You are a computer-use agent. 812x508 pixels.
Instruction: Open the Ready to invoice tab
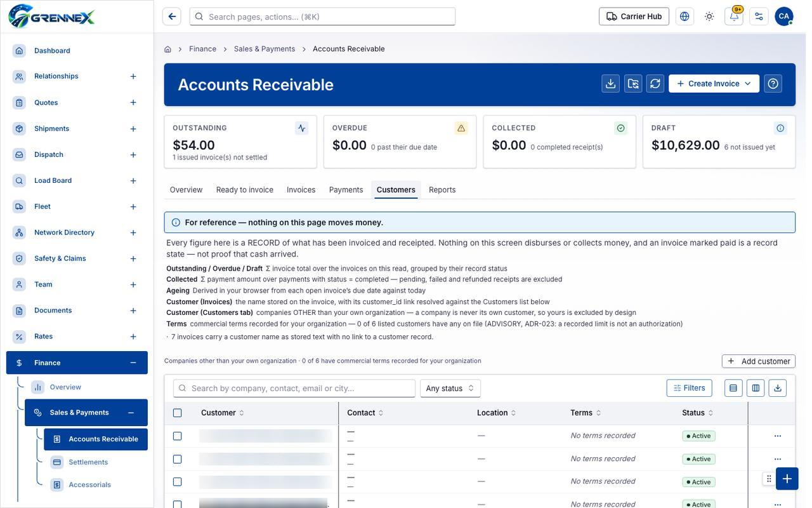pyautogui.click(x=245, y=190)
